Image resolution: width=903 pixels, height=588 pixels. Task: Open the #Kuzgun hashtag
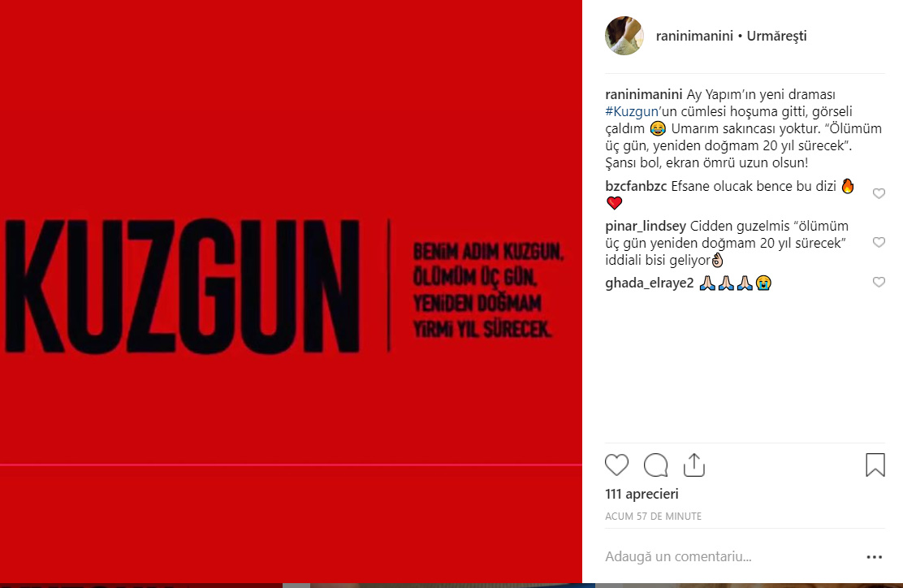point(631,112)
